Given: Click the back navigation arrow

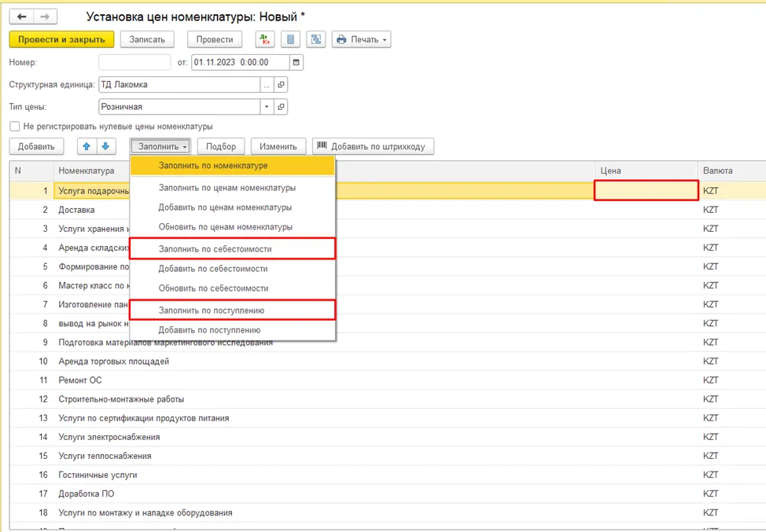Looking at the screenshot, I should (x=21, y=17).
